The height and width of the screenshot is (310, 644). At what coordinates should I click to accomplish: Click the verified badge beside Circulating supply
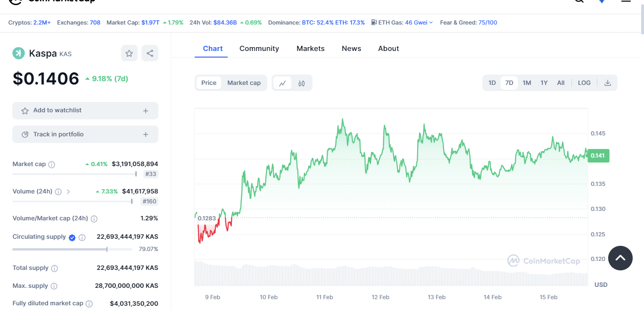(x=72, y=237)
